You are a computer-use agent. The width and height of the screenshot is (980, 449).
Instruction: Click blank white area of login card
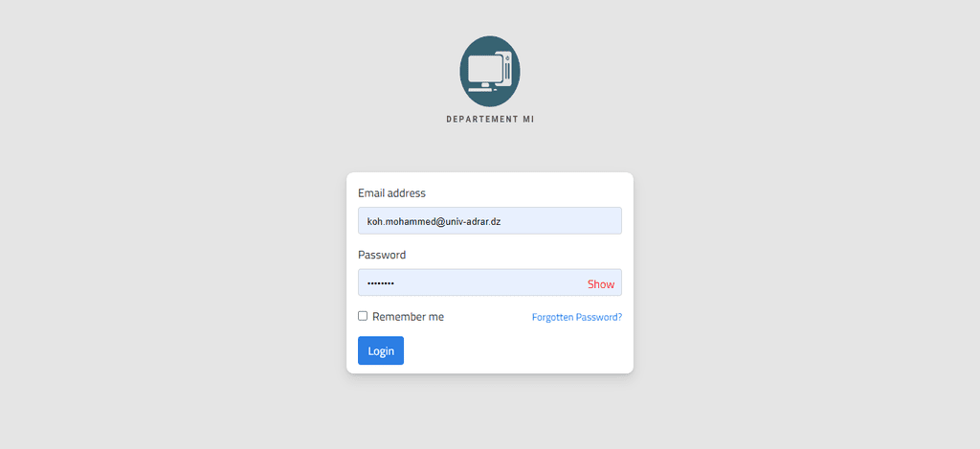click(x=519, y=350)
